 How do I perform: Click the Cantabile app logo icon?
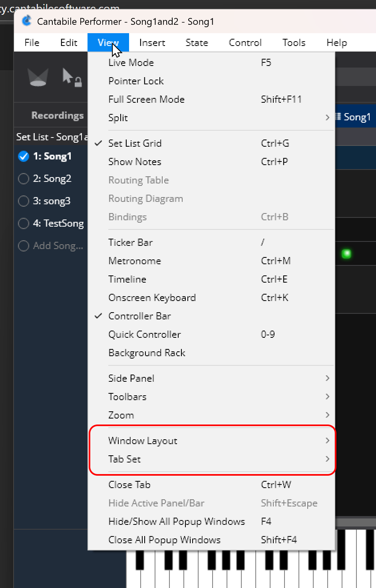27,21
